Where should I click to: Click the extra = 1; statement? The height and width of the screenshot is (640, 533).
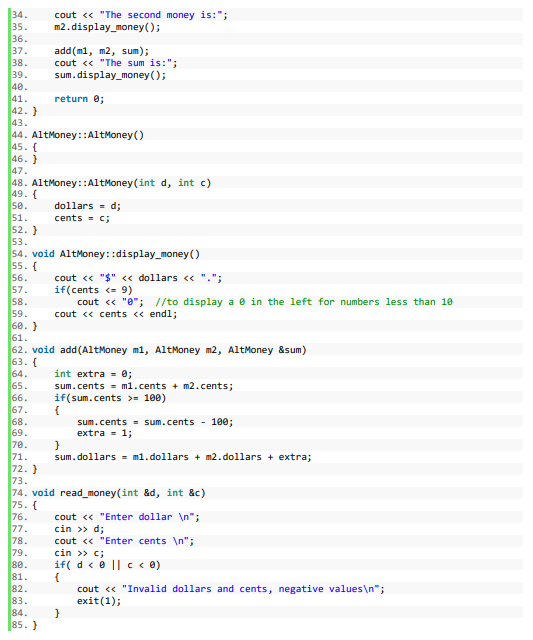click(x=104, y=433)
